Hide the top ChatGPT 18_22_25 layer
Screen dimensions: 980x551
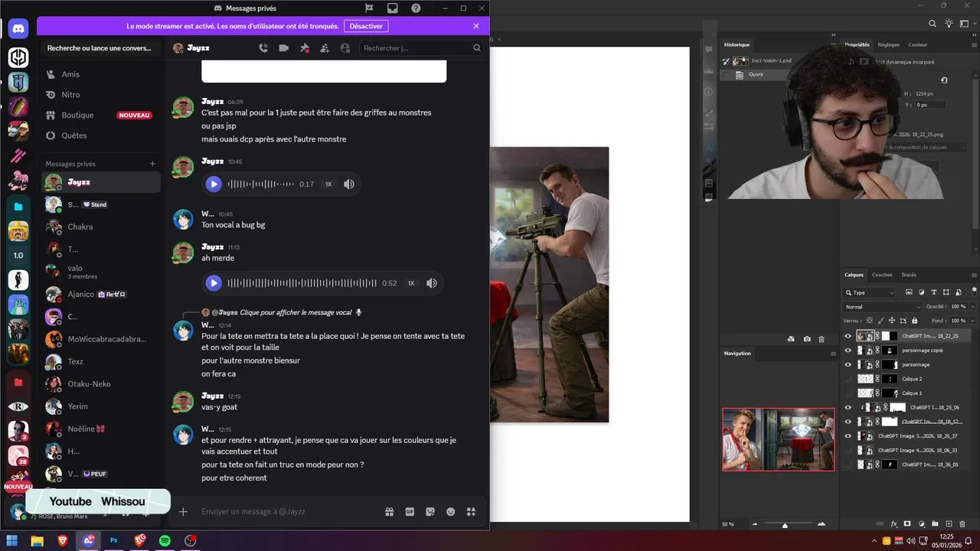pos(848,336)
